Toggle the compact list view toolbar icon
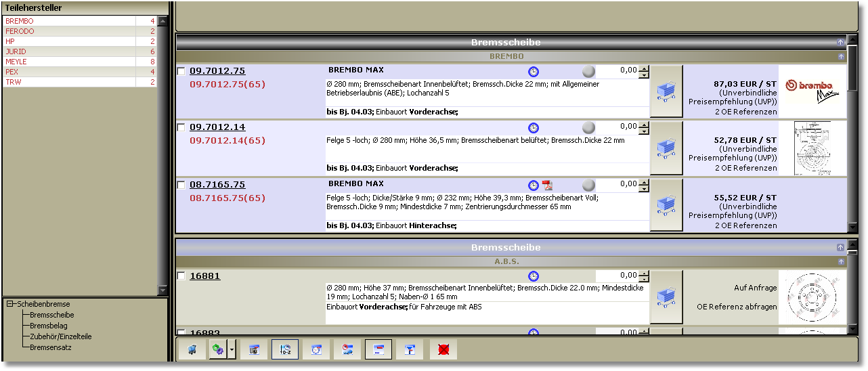 click(x=378, y=349)
